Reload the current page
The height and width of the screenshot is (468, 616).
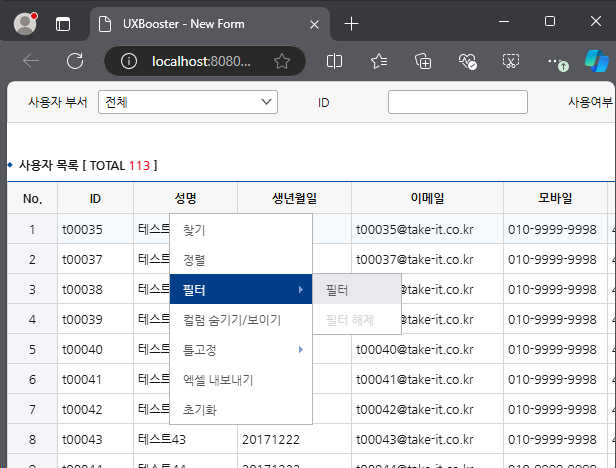coord(75,61)
